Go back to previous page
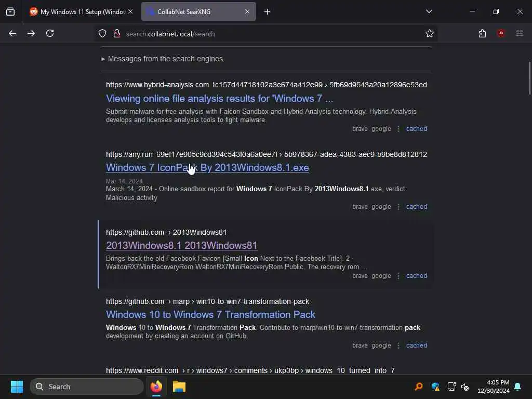The image size is (532, 399). click(x=12, y=34)
